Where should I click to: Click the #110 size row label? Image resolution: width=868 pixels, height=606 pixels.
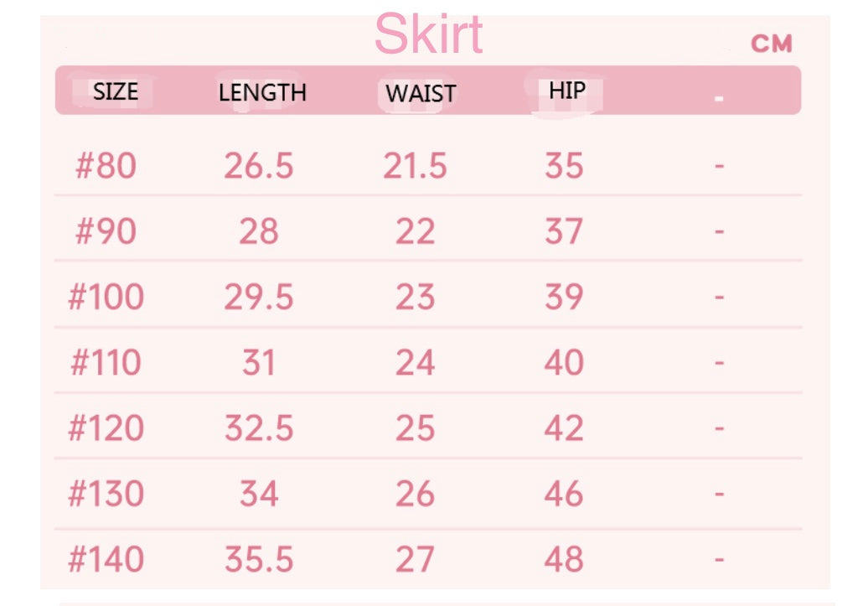(106, 363)
